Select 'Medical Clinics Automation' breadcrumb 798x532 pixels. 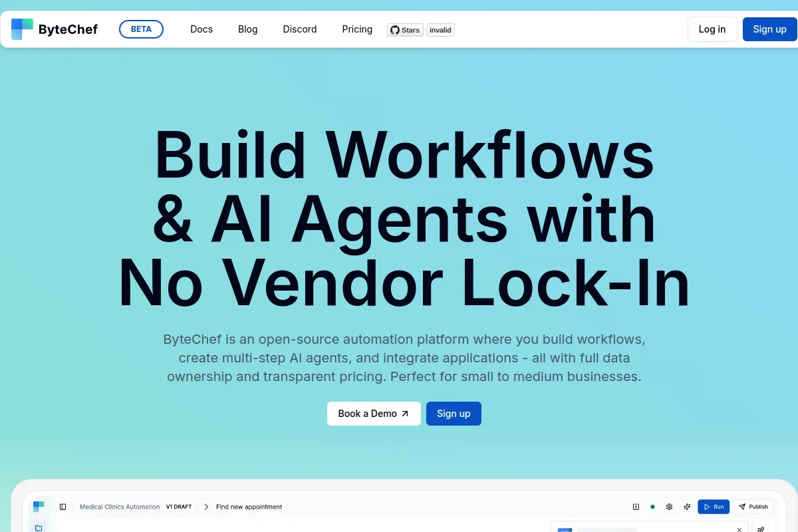[120, 507]
